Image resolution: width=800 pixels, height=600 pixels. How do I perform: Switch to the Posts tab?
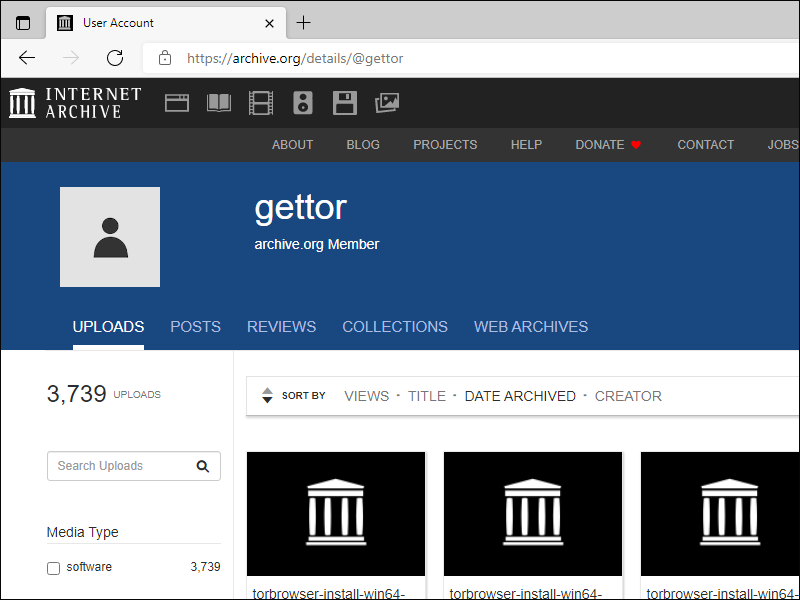(195, 327)
